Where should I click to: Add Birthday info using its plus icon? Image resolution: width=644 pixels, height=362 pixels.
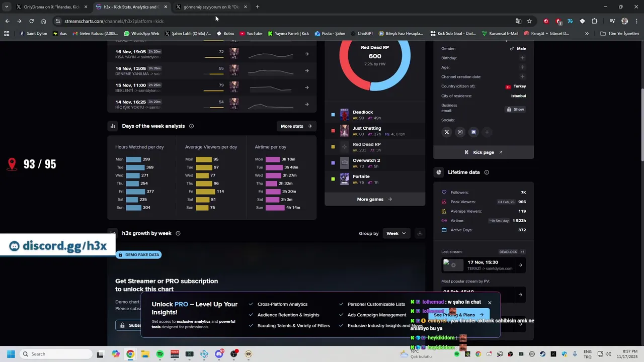(522, 58)
